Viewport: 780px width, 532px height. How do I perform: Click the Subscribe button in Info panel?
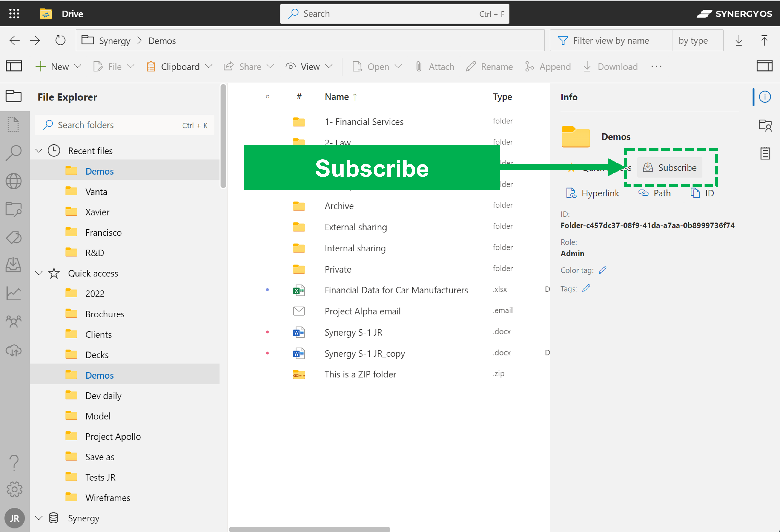669,167
